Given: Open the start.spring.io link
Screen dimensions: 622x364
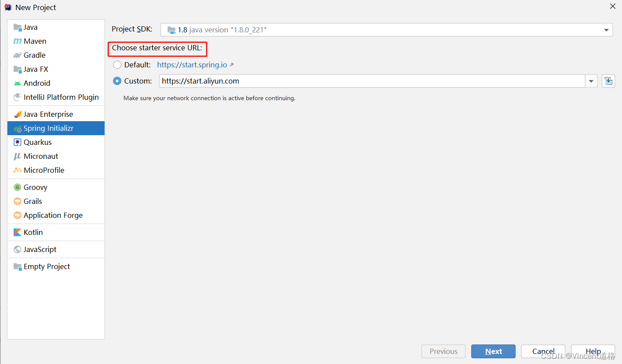Looking at the screenshot, I should tap(192, 64).
